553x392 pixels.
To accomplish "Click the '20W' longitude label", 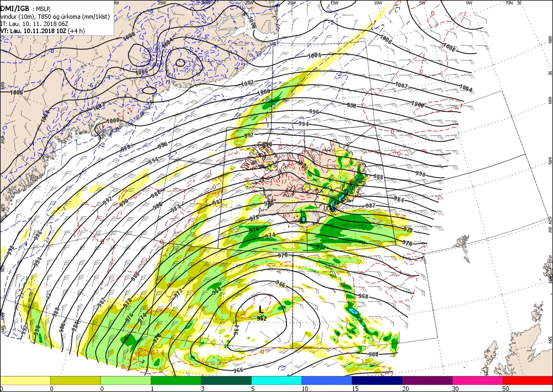I will [291, 2].
